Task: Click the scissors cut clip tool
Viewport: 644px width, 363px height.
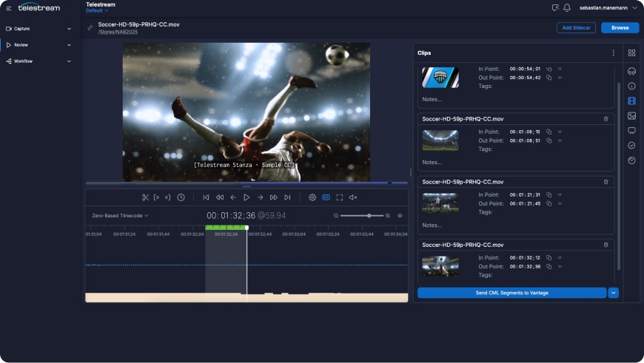Action: [146, 197]
